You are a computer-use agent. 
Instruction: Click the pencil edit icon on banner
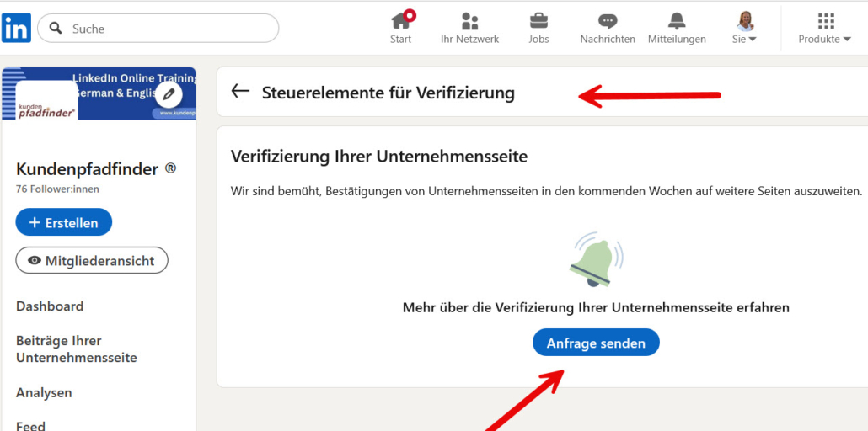click(169, 93)
